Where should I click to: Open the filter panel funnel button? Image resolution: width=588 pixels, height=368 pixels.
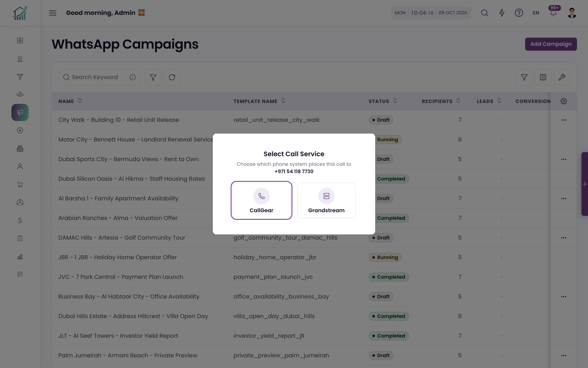(524, 77)
